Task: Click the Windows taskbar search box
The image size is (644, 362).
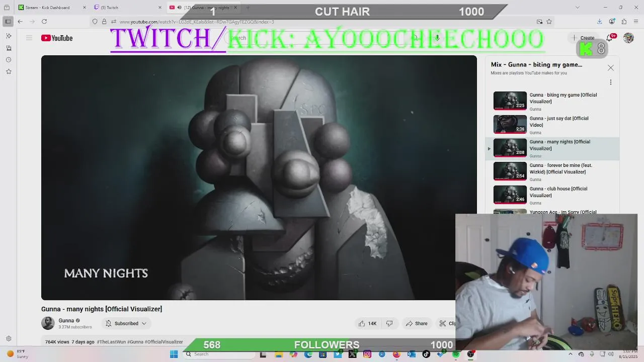Action: (x=219, y=354)
